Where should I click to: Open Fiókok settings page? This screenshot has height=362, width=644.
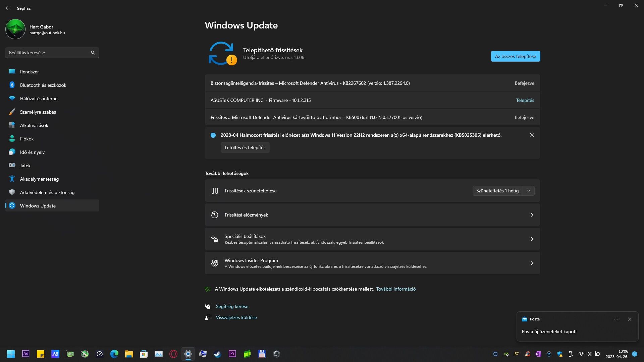52,139
